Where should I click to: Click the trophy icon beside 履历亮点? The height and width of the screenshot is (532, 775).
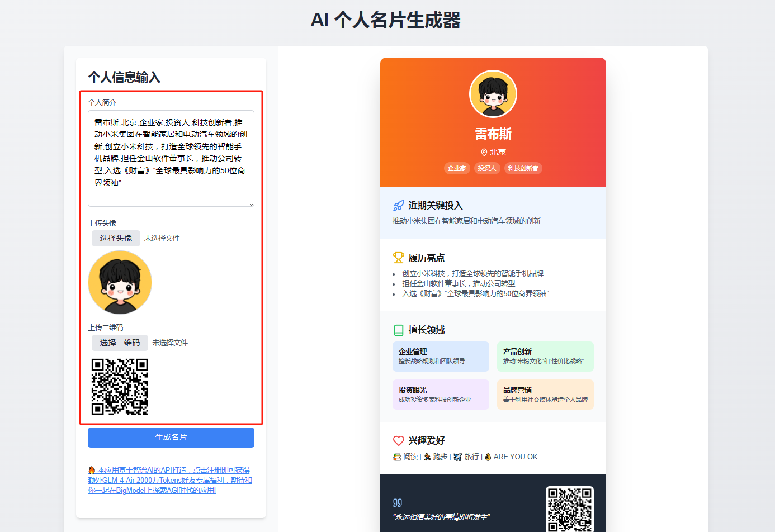(x=399, y=258)
